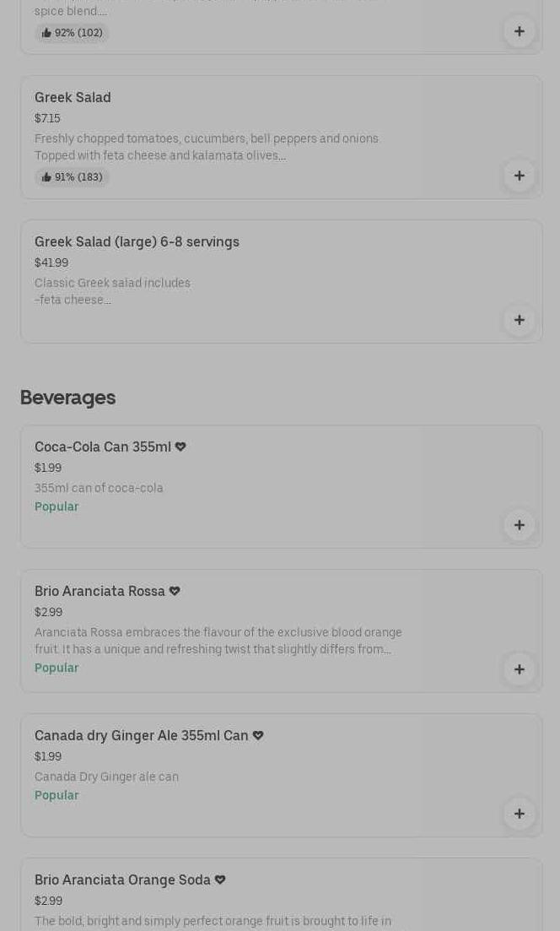Open the Greek Salad item title
This screenshot has width=560, height=931.
[73, 97]
